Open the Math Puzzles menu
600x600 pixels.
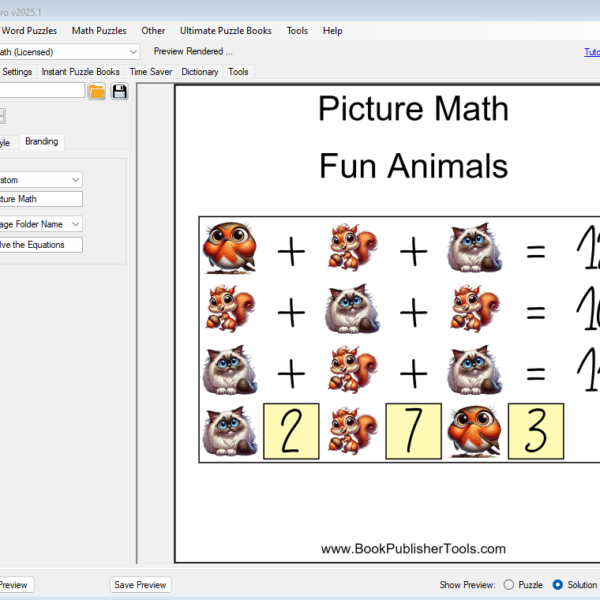point(99,31)
